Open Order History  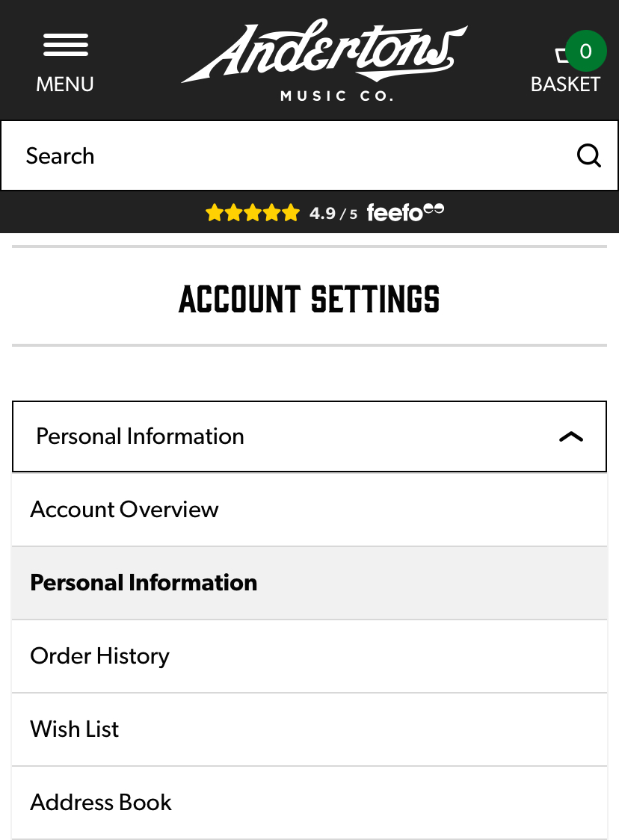click(309, 656)
